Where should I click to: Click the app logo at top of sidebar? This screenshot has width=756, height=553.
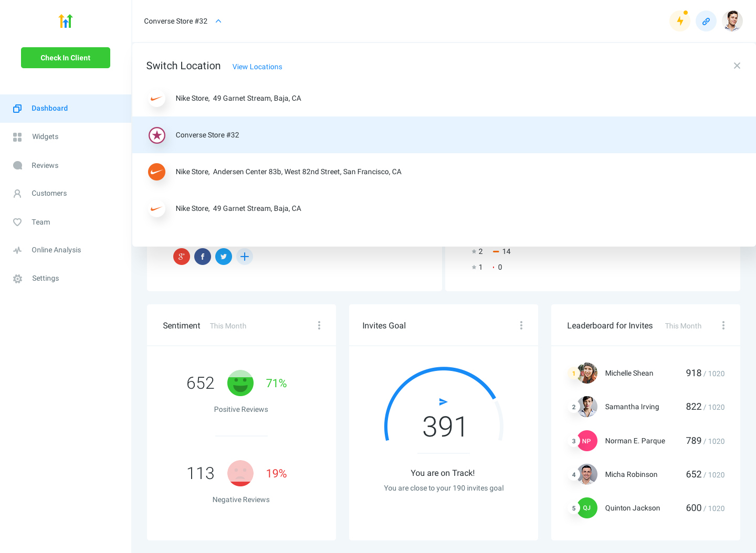[x=66, y=21]
